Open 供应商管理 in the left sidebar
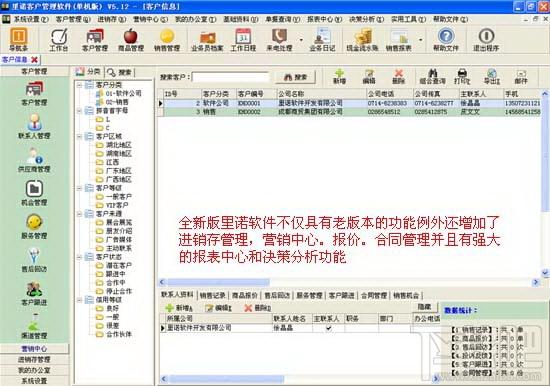Image resolution: width=550 pixels, height=386 pixels. 34,160
